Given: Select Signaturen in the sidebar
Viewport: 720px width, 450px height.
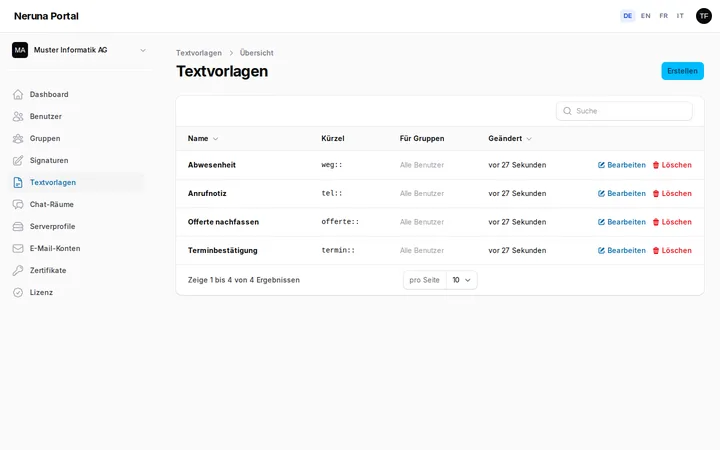Looking at the screenshot, I should 77,161.
